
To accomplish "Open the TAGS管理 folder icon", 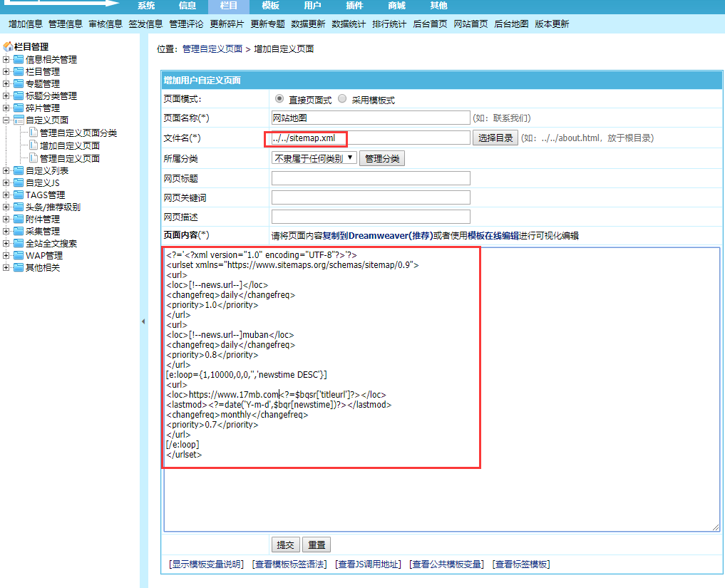I will pos(18,194).
